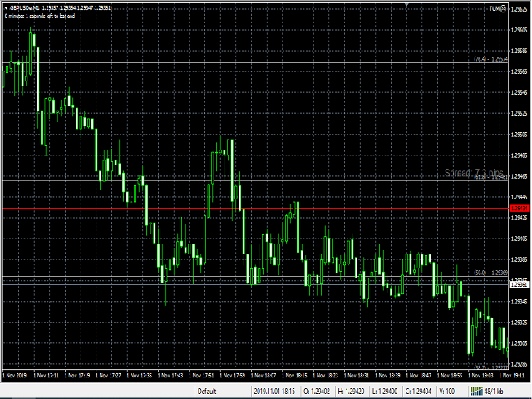Click the 1.29305 price scale label
Image resolution: width=532 pixels, height=399 pixels.
tap(519, 343)
